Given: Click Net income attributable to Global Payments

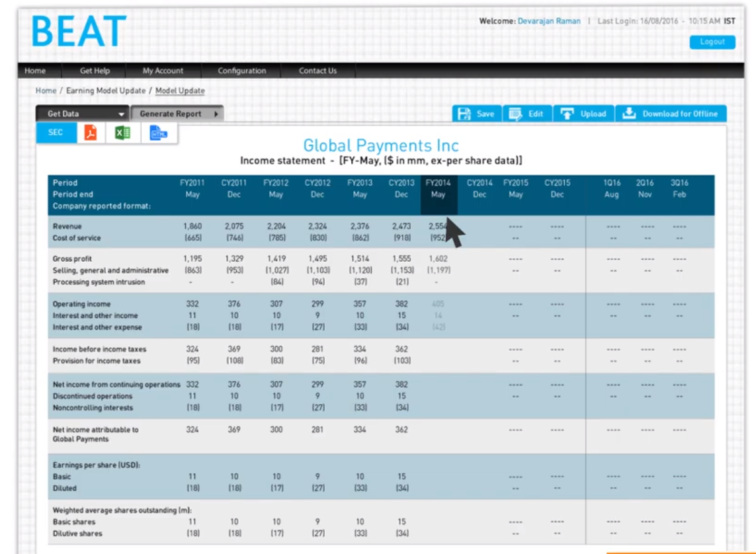Looking at the screenshot, I should (x=95, y=434).
